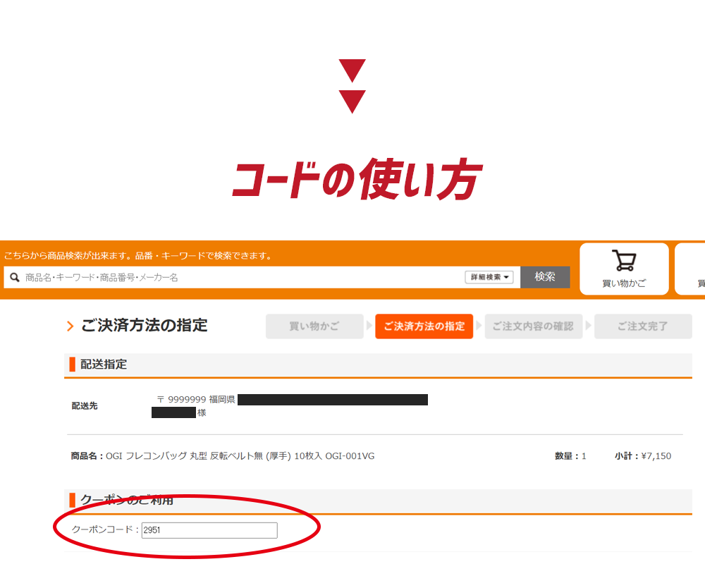
Task: Select the 買い物かご step tab
Action: coord(314,326)
